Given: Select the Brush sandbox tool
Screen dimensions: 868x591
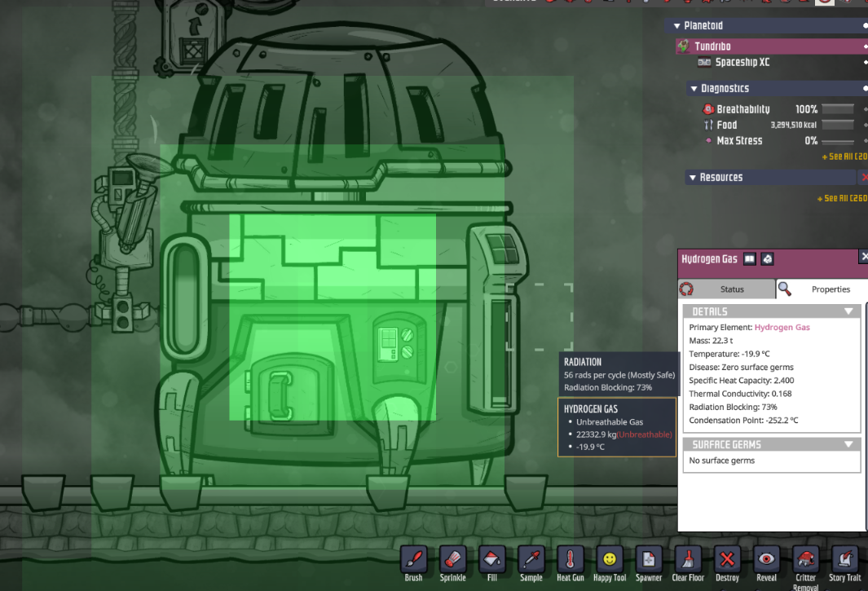Looking at the screenshot, I should click(413, 559).
